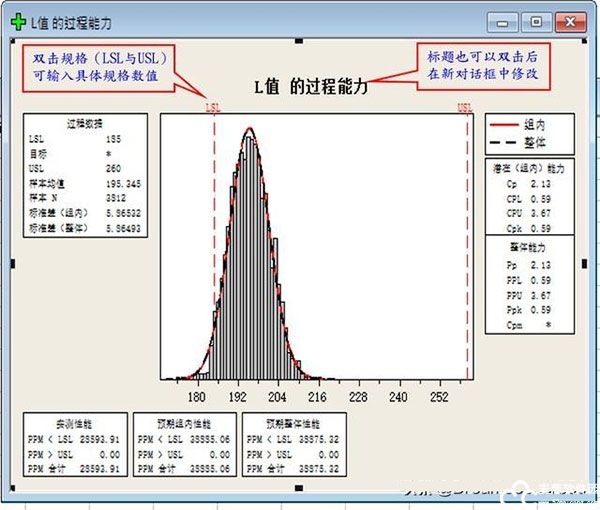Select PPM < LSL row in 预期整体性能 box
Image resolution: width=600 pixels, height=510 pixels.
(293, 439)
